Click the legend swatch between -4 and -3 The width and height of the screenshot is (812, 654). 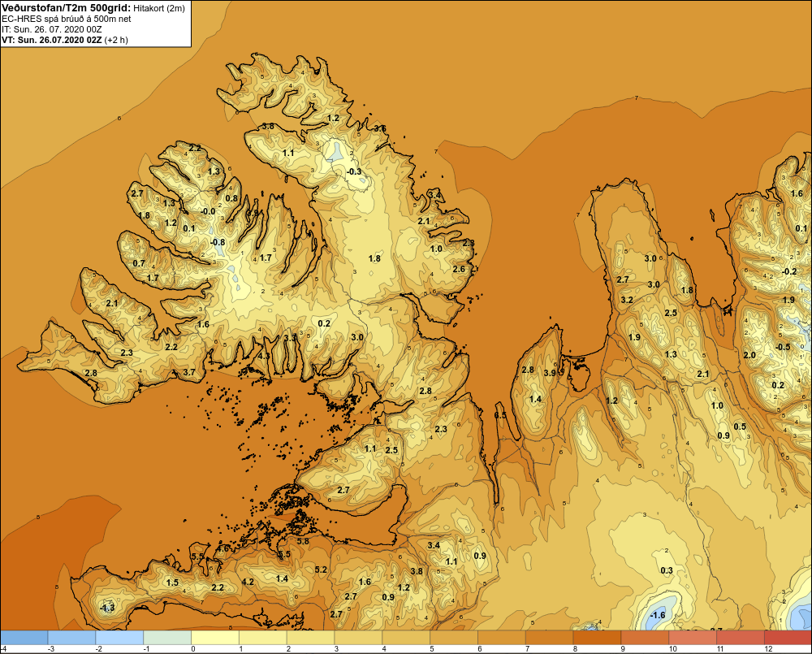point(24,637)
